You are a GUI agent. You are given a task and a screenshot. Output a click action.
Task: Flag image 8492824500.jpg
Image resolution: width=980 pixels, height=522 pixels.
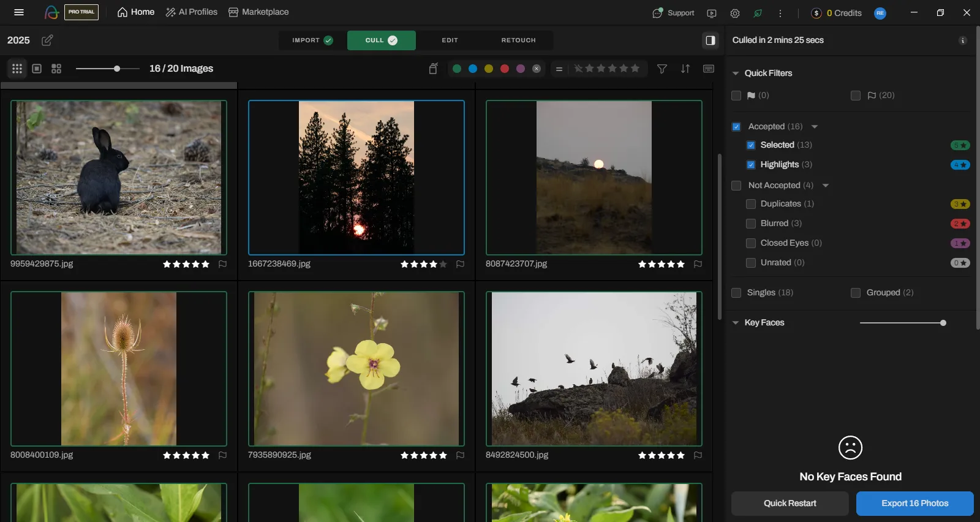click(698, 455)
